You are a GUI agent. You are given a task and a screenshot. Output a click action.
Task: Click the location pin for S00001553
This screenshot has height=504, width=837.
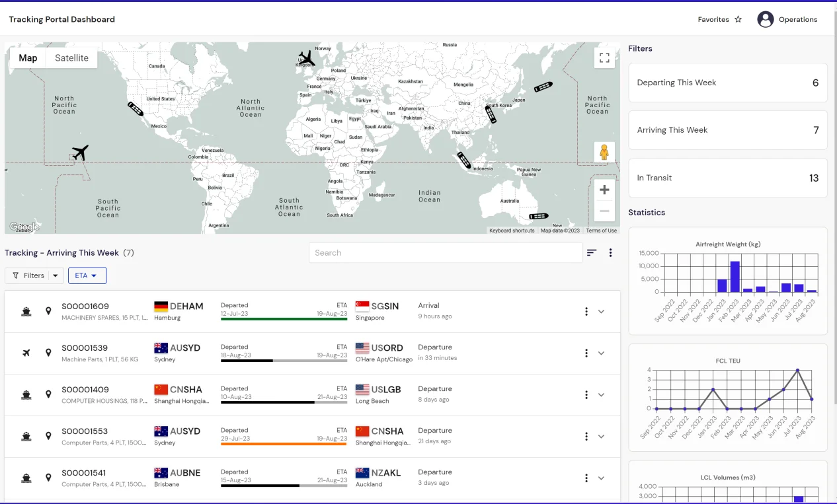pos(48,436)
